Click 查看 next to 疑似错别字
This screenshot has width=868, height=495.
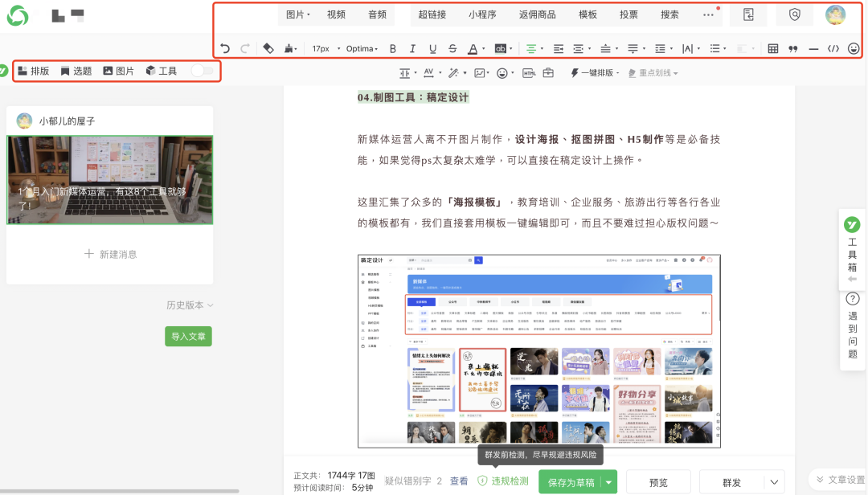[x=459, y=481]
